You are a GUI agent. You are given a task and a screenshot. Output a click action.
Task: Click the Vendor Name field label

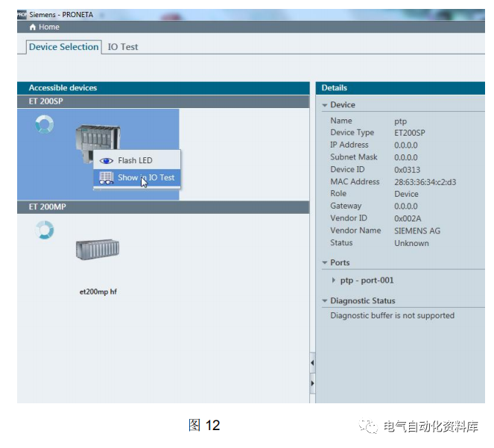355,231
